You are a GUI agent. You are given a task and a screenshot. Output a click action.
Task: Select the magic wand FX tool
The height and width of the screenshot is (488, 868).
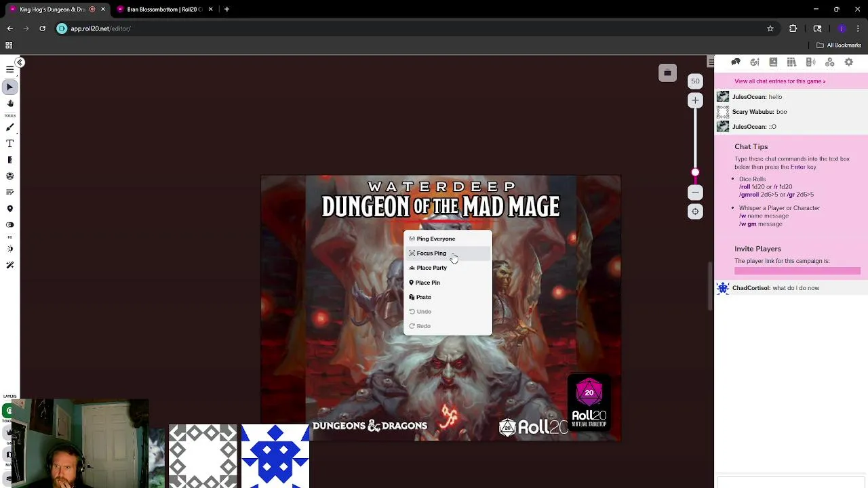pos(10,265)
